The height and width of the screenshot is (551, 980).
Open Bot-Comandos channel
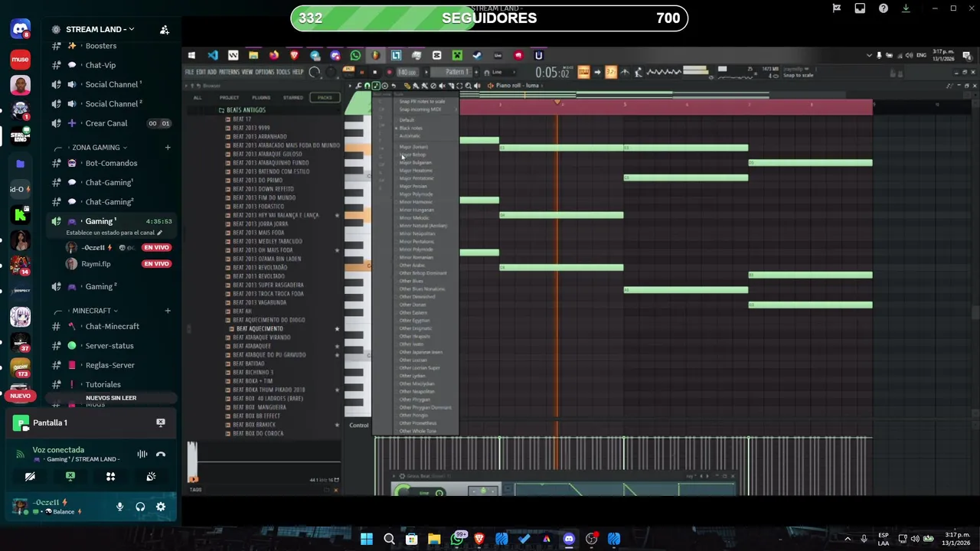(x=112, y=163)
